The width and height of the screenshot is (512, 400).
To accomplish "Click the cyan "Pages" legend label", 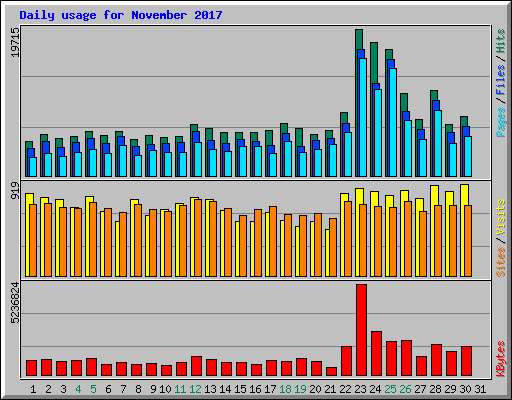I will [501, 122].
